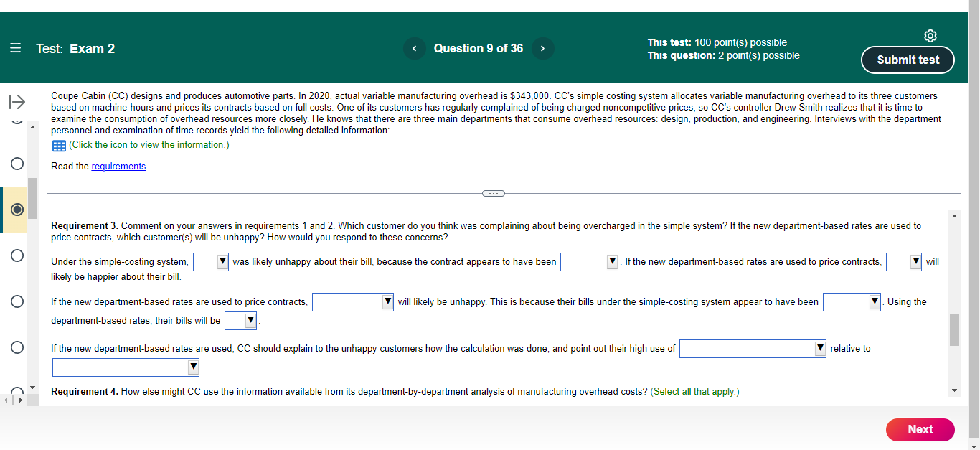980x450 pixels.
Task: Open the table information icon
Action: coord(58,145)
